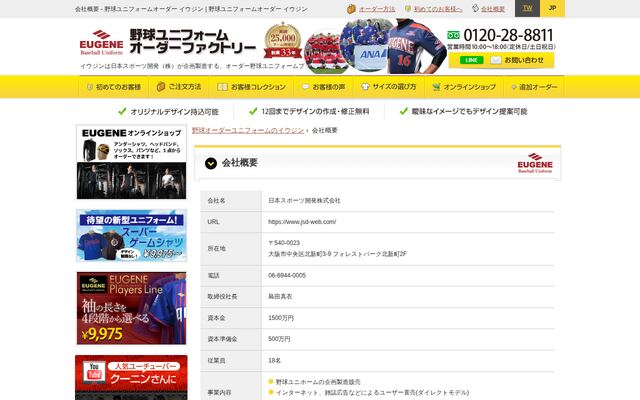Click the book icon on お客様コレクション

222,87
